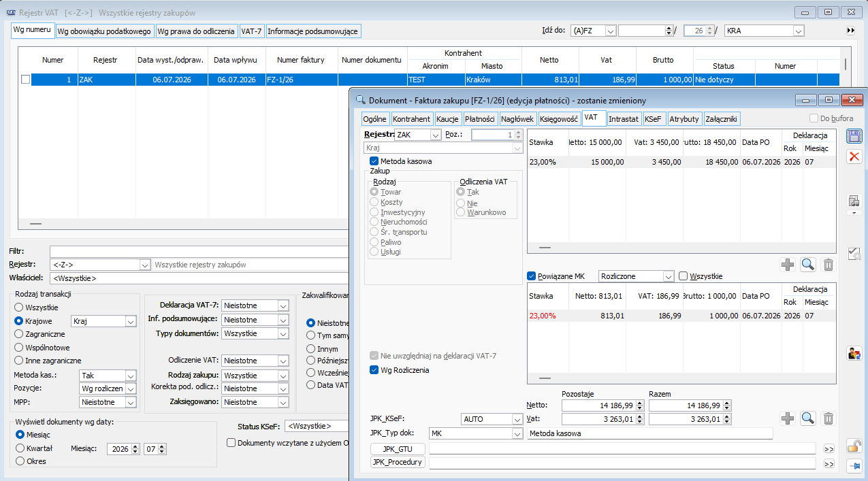Toggle the Wg Rozliczenia checkbox
868x481 pixels.
pos(374,370)
